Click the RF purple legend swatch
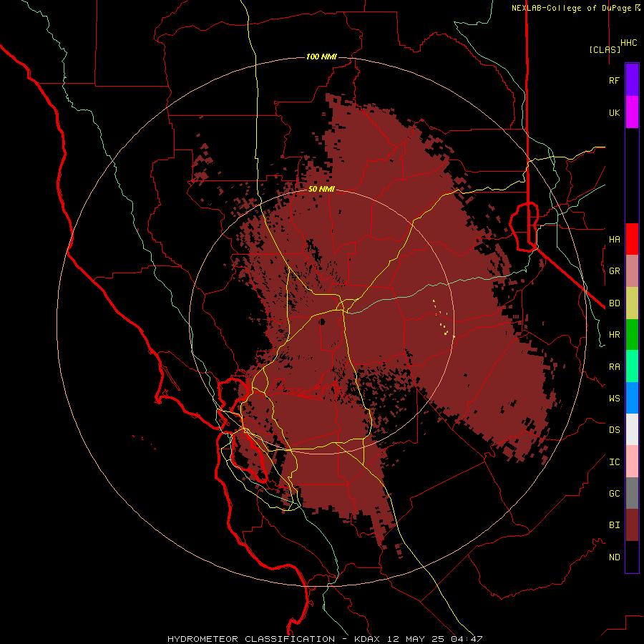Image resolution: width=644 pixels, height=644 pixels. tap(632, 80)
